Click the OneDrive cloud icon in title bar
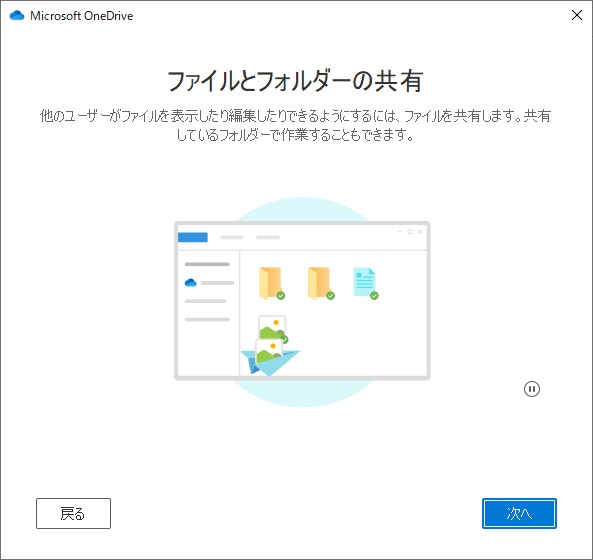The height and width of the screenshot is (560, 593). (x=17, y=16)
